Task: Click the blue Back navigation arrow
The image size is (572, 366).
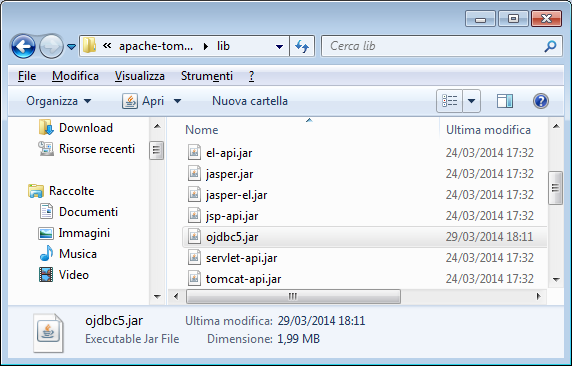Action: [x=23, y=46]
